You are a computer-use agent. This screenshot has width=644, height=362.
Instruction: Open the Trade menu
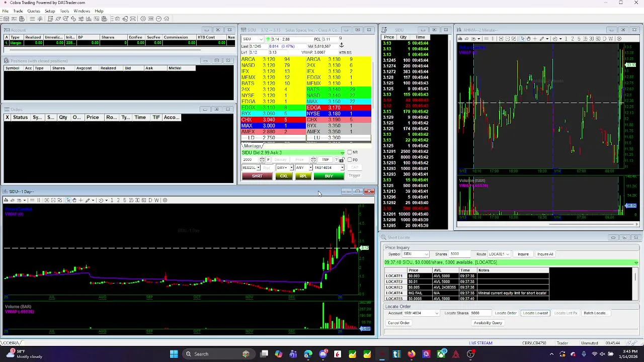click(18, 11)
